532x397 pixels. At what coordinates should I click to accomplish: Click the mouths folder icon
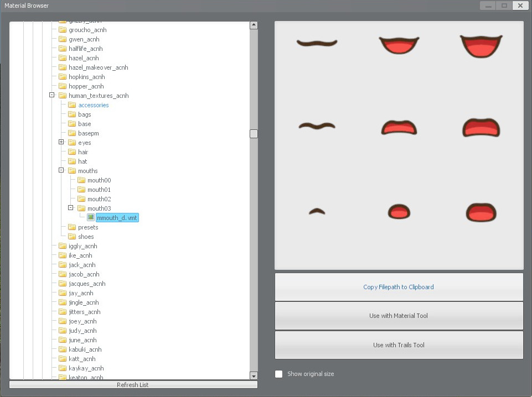72,171
